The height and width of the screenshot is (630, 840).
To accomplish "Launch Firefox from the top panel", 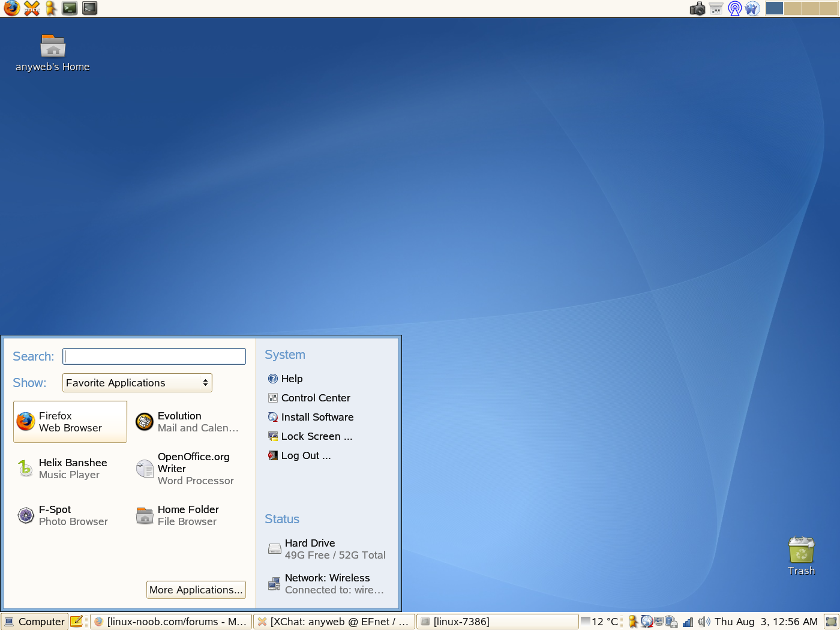I will coord(11,8).
